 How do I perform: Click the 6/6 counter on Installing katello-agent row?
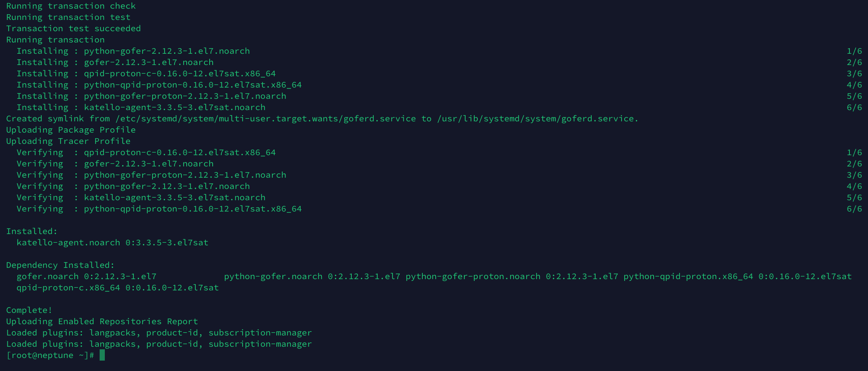855,107
